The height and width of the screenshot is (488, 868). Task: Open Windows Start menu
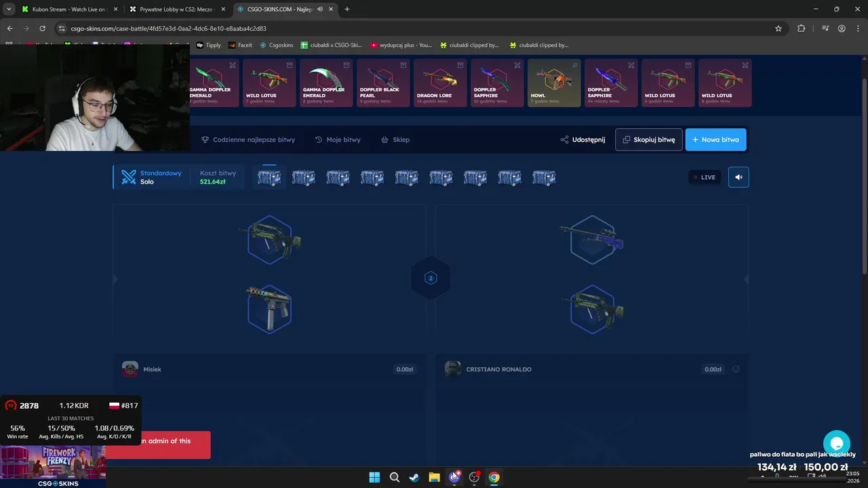pos(374,477)
